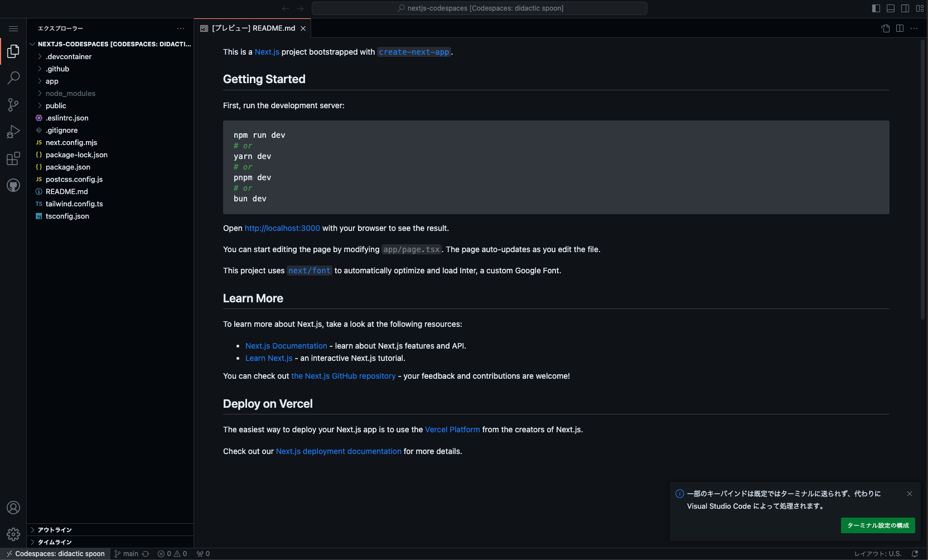Open the Explorer view in the activity bar
Image resolution: width=928 pixels, height=560 pixels.
[13, 51]
